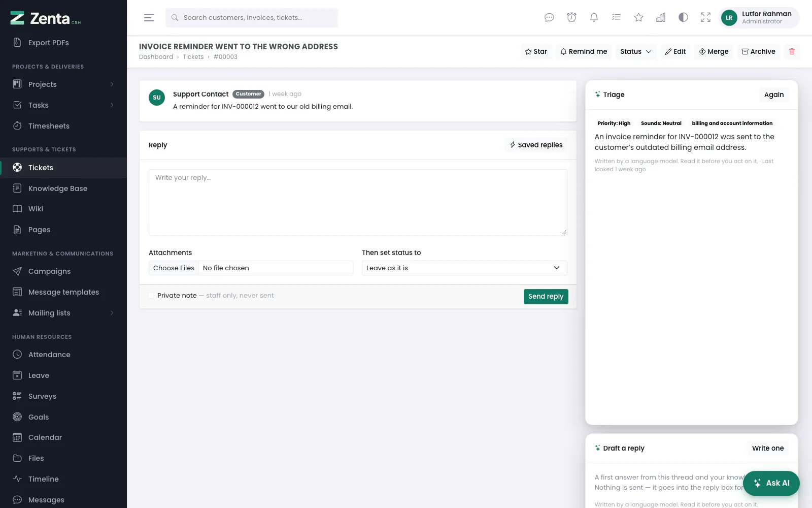
Task: Delete ticket with the red trash icon
Action: 792,51
